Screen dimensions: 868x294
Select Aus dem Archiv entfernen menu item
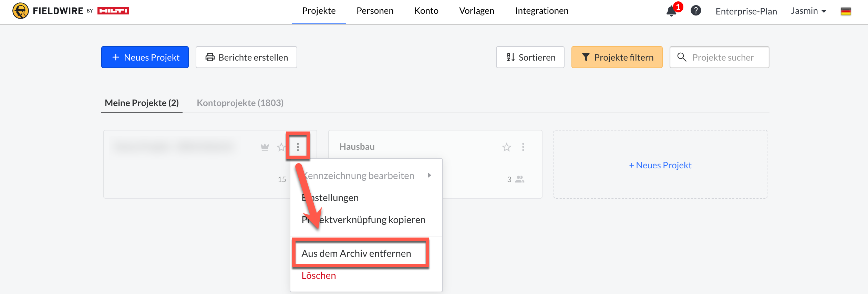pos(356,253)
